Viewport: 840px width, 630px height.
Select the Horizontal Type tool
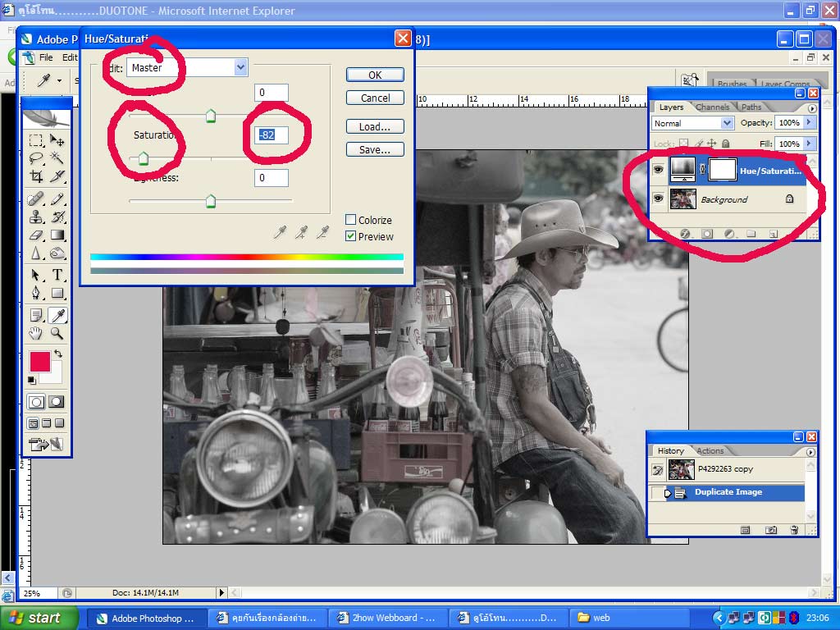(57, 275)
